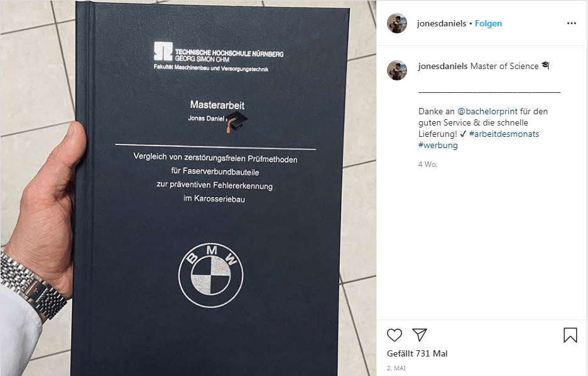The height and width of the screenshot is (376, 588).
Task: Open the three-dot more options menu
Action: tap(571, 23)
